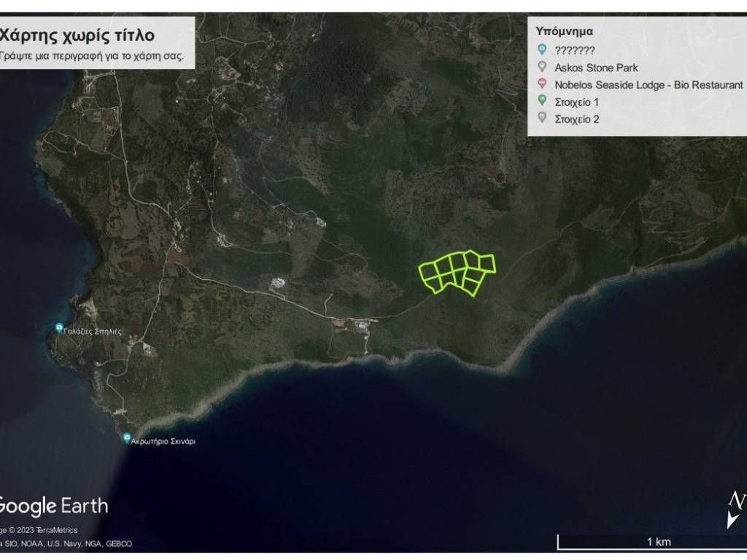The height and width of the screenshot is (560, 747).
Task: Open Nobelos Seaside Lodge - Bio Restaurant legend entry
Action: pyautogui.click(x=649, y=85)
